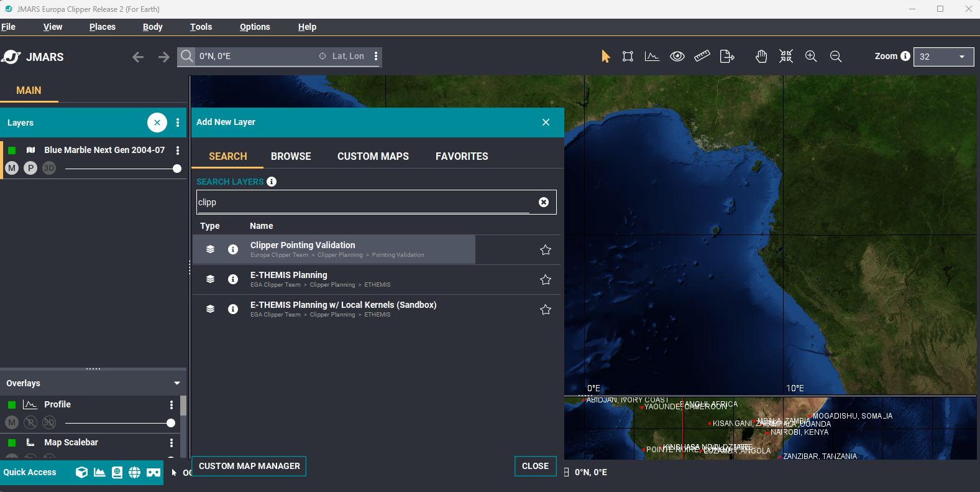
Task: Open the area chart Quick Access icon
Action: click(99, 472)
